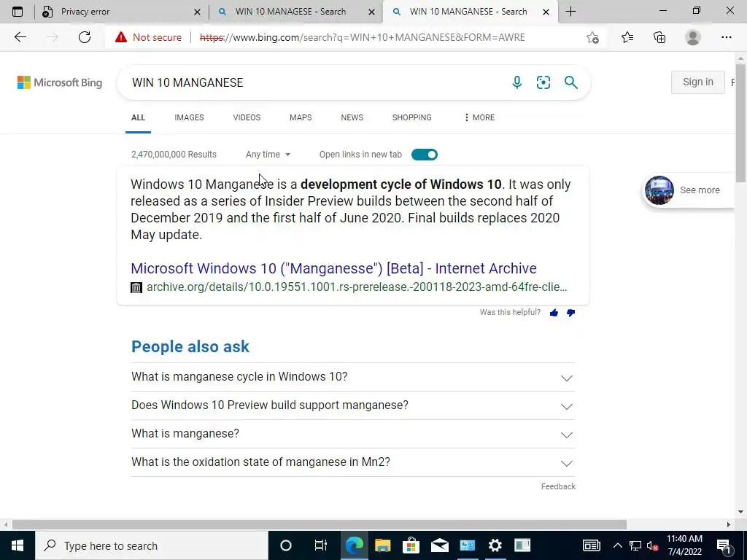Click the Microsoft Bing logo
The height and width of the screenshot is (560, 747).
(60, 82)
